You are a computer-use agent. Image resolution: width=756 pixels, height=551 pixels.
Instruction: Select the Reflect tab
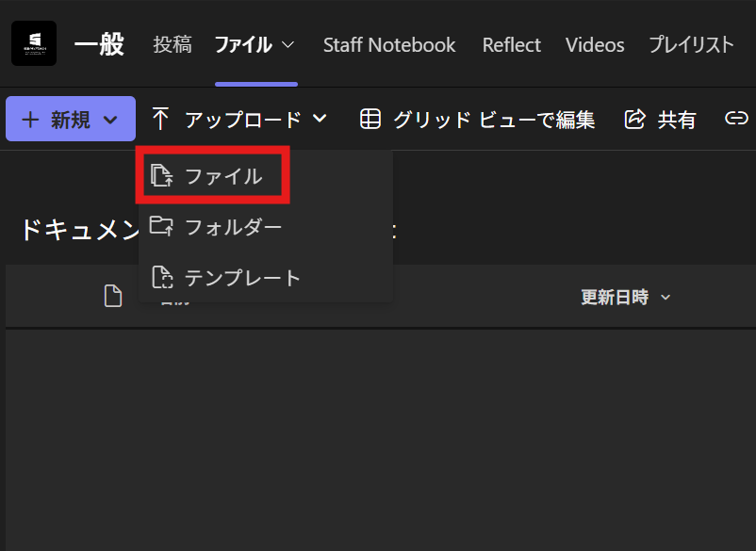click(x=511, y=44)
